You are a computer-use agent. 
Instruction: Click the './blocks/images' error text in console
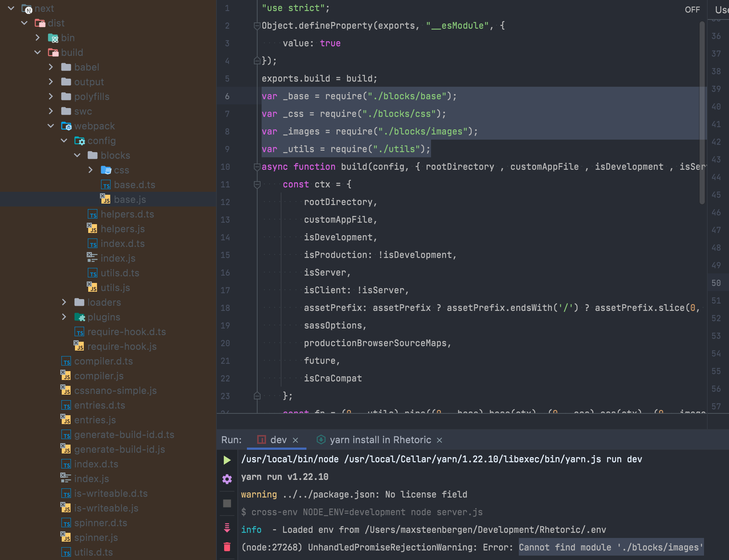click(x=660, y=547)
